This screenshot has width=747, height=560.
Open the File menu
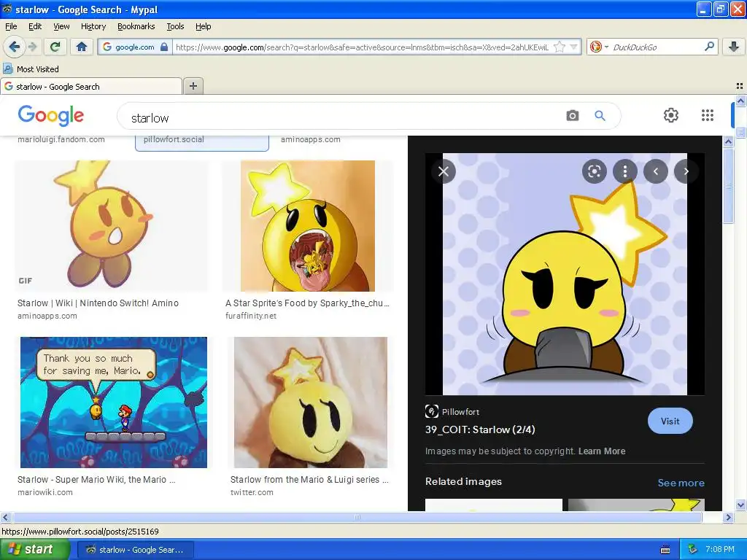(x=11, y=26)
